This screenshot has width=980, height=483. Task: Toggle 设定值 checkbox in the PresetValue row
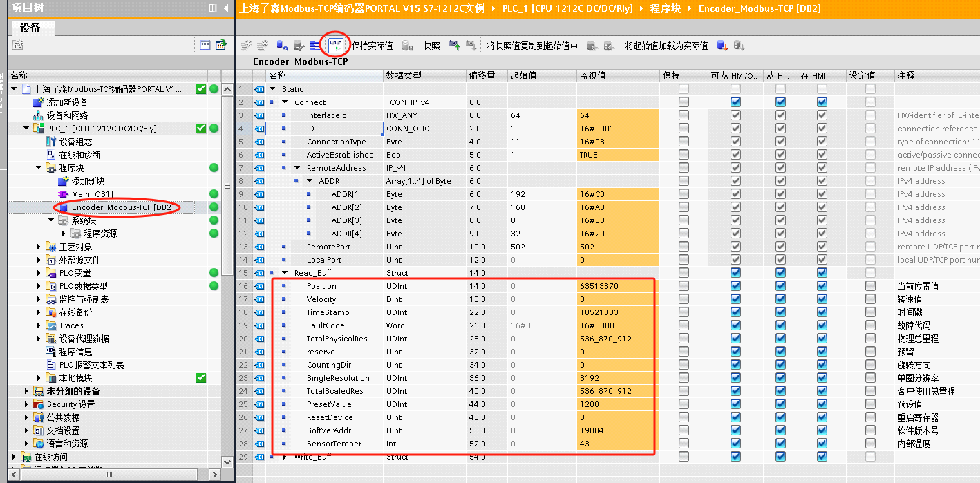(x=870, y=404)
